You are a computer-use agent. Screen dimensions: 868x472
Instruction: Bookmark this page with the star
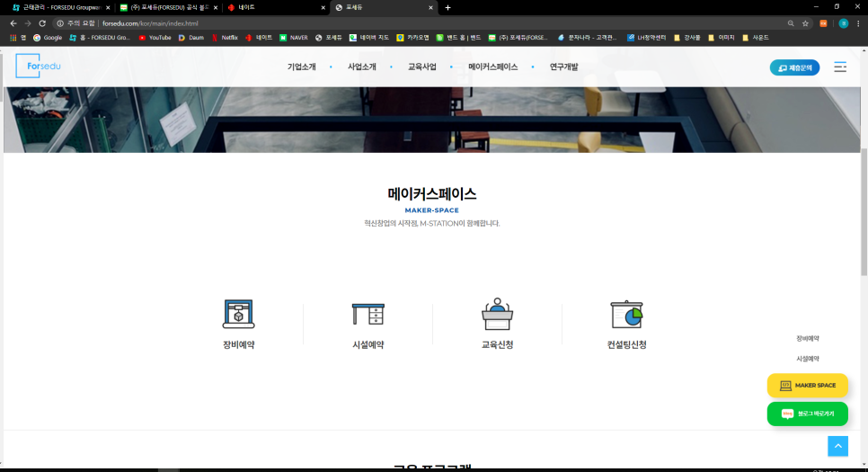click(x=805, y=23)
